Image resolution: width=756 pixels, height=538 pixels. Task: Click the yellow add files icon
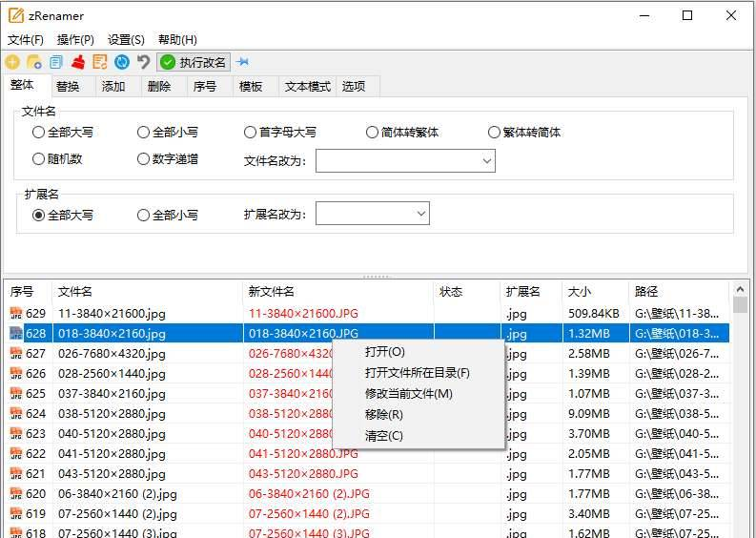tap(12, 62)
